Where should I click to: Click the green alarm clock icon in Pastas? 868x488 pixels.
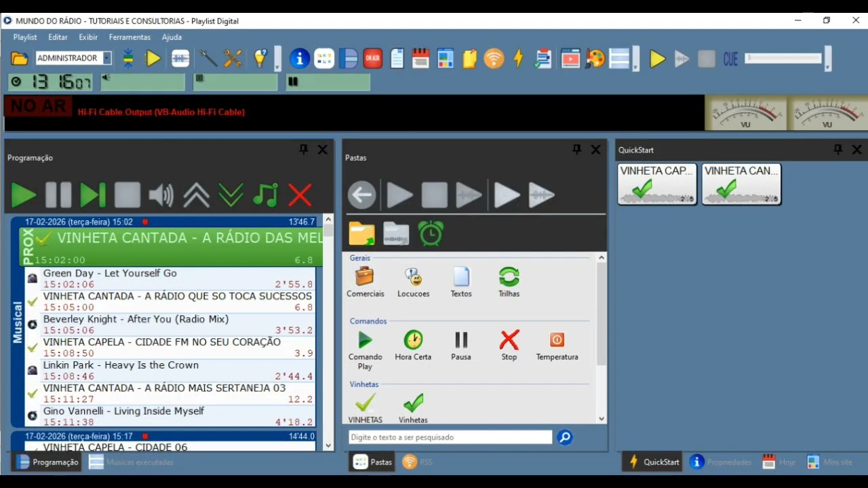(431, 233)
